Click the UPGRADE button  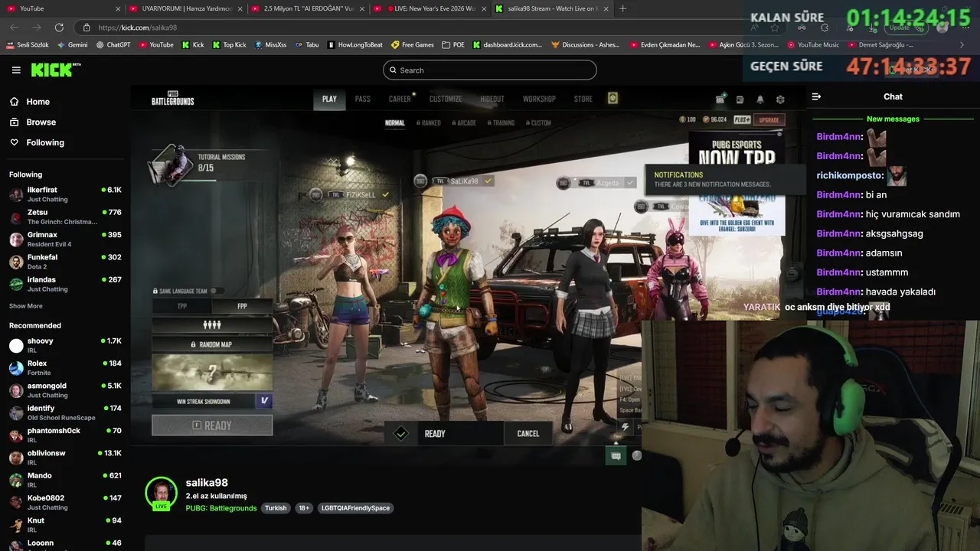[769, 120]
